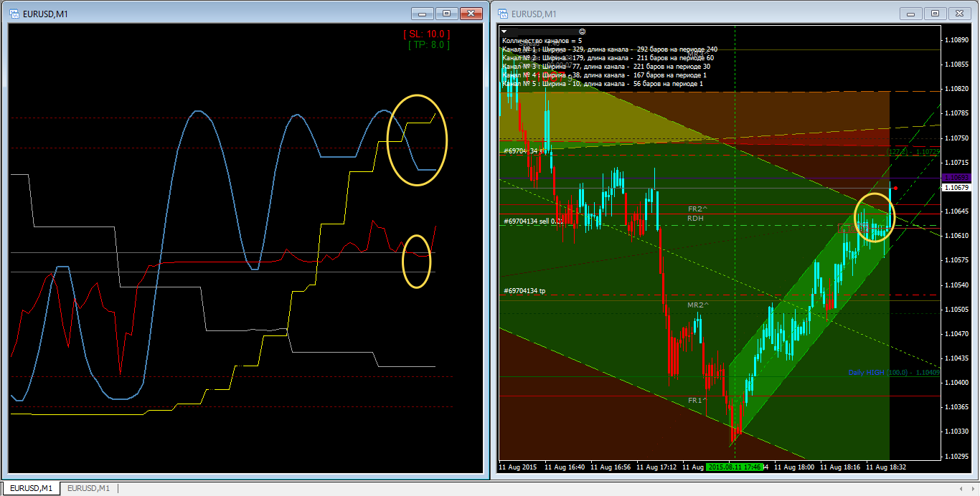Click the 1.10400 price axis label

click(x=958, y=383)
